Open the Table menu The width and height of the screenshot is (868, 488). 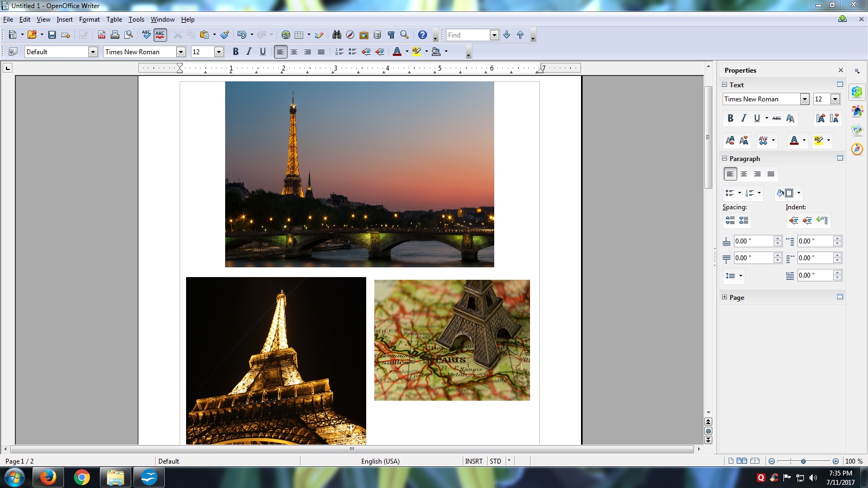(x=114, y=20)
